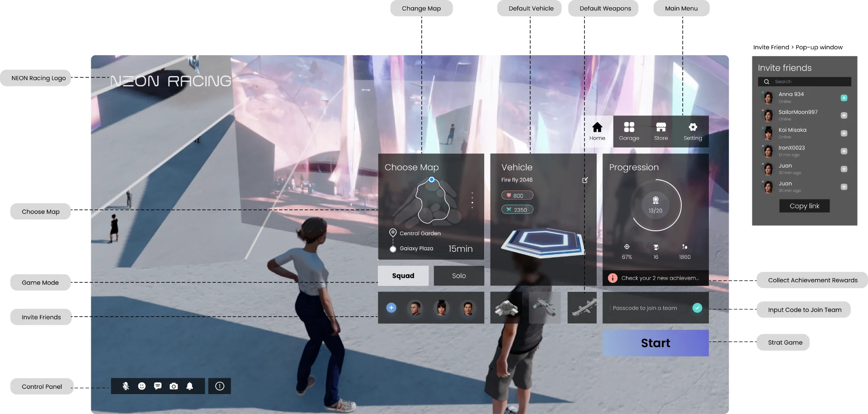
Task: Open notifications bell in control panel
Action: [x=190, y=386]
